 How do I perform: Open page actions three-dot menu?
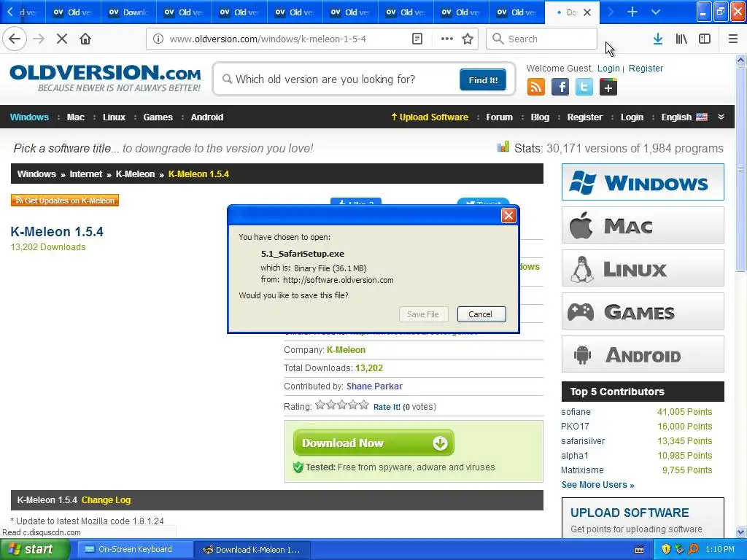pyautogui.click(x=447, y=39)
